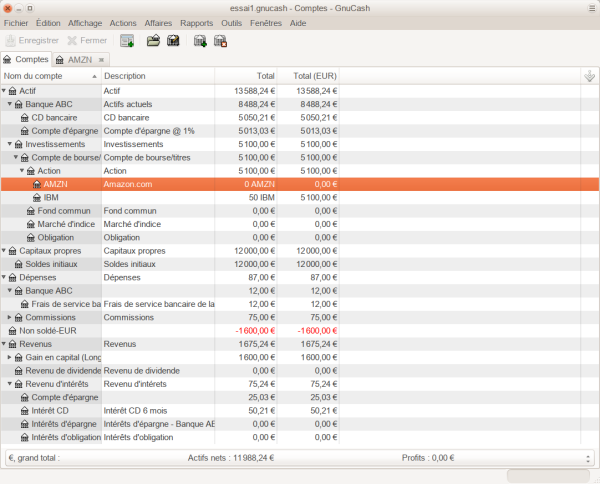Open the column chooser arrow at header right
Image resolution: width=600 pixels, height=484 pixels.
pos(590,76)
